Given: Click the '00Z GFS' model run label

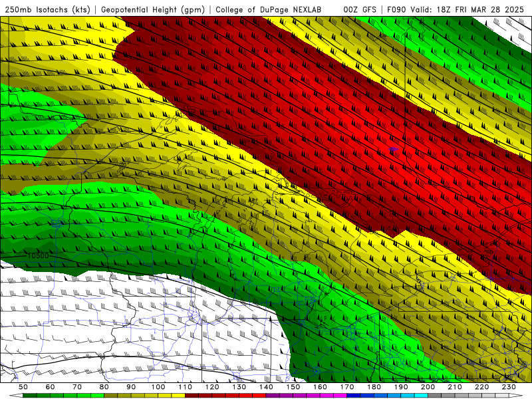Looking at the screenshot, I should (x=360, y=9).
